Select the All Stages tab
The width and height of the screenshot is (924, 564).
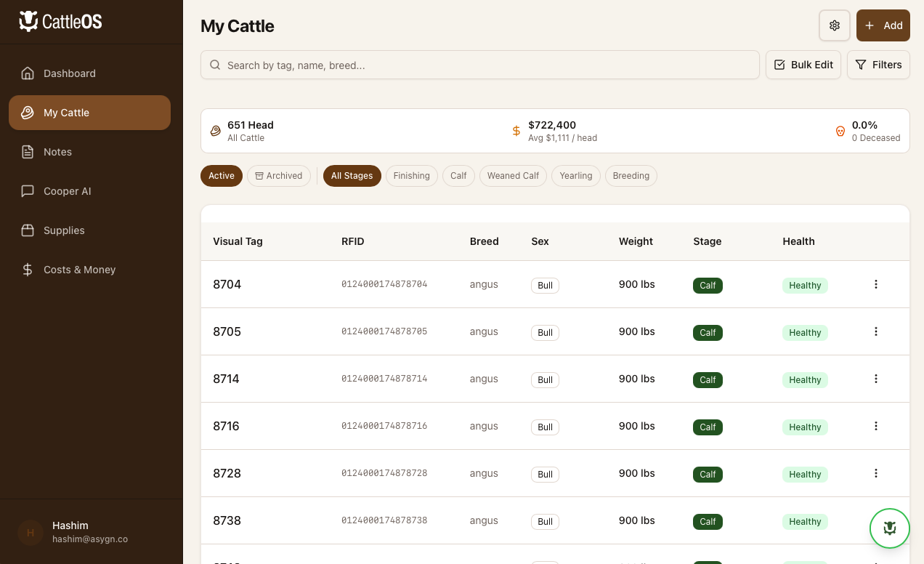pos(352,176)
